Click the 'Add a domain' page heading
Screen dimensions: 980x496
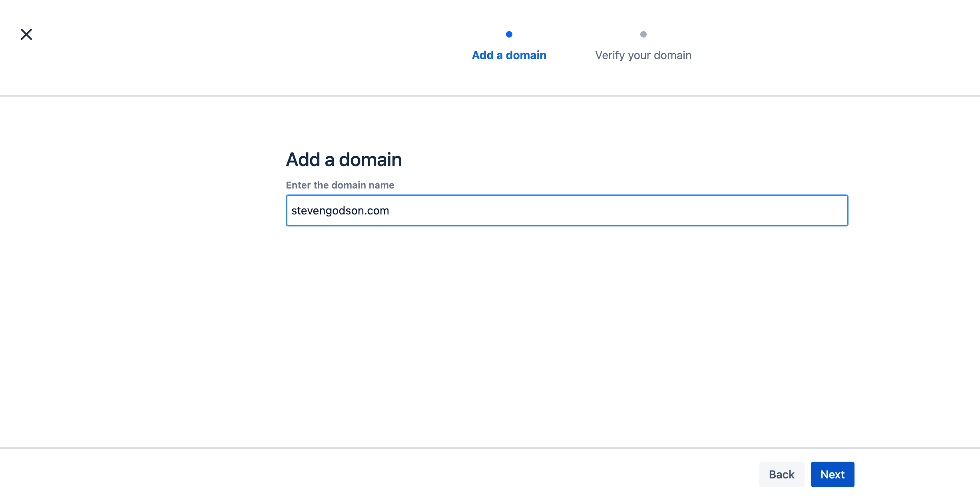344,160
